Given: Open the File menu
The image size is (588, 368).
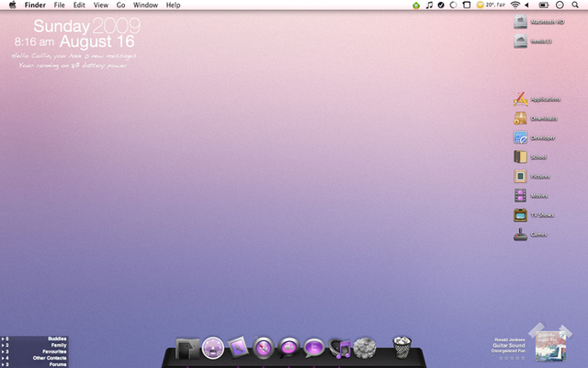Looking at the screenshot, I should 59,5.
